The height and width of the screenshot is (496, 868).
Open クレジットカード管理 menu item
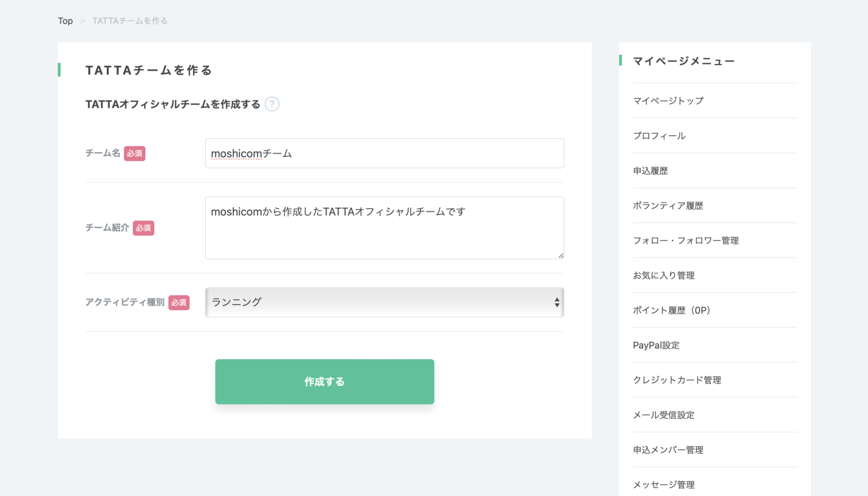677,380
